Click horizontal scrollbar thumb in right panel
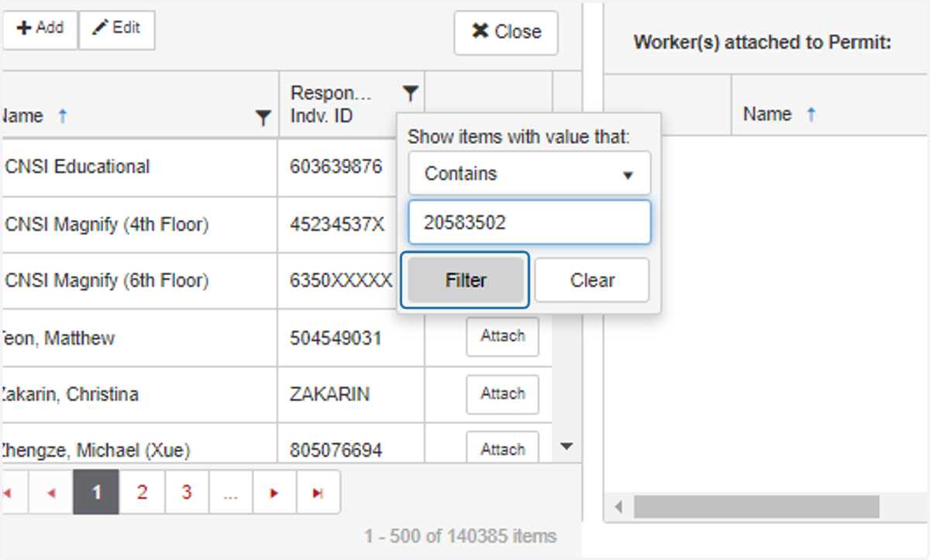 (756, 507)
